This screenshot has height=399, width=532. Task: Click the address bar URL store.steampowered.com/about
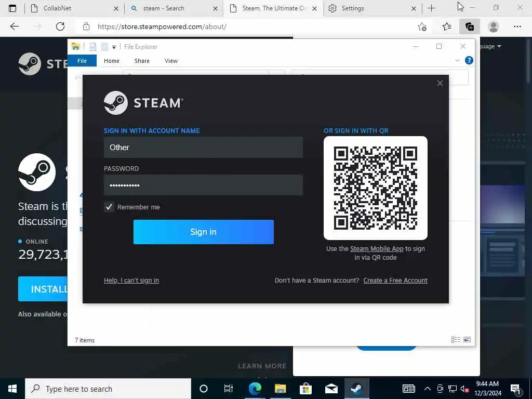(162, 26)
